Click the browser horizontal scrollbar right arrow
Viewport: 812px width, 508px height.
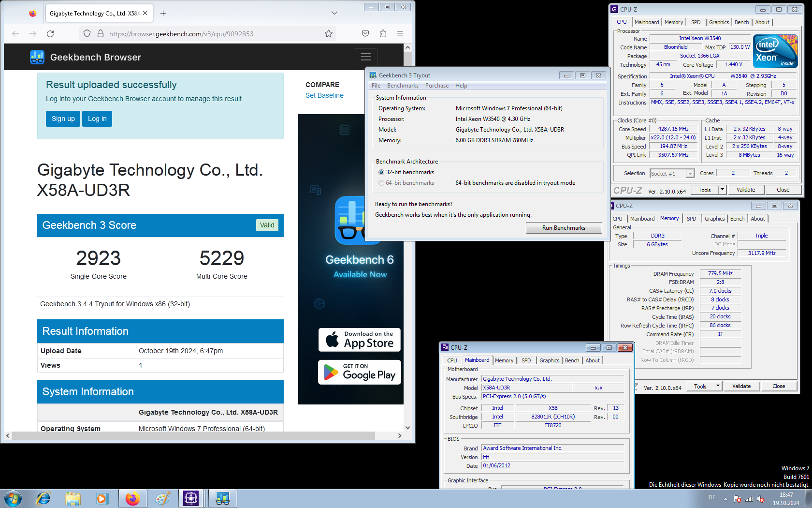(x=400, y=435)
